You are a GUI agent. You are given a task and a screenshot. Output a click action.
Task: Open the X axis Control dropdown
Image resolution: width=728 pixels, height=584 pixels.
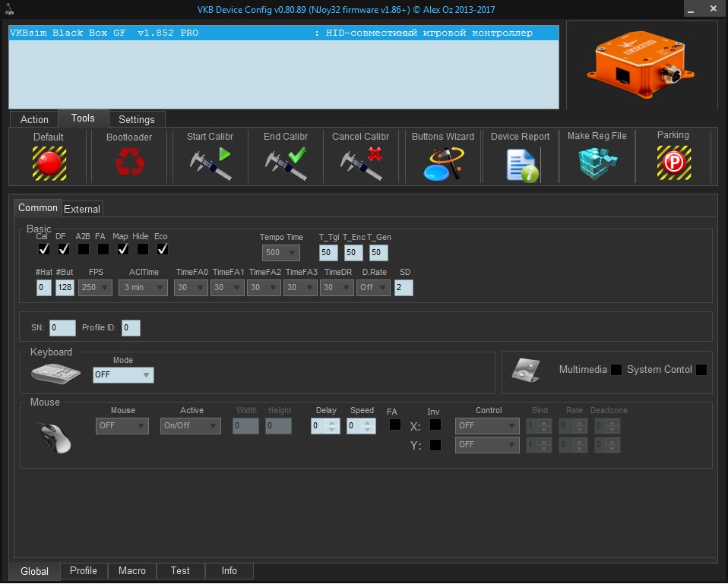coord(487,426)
